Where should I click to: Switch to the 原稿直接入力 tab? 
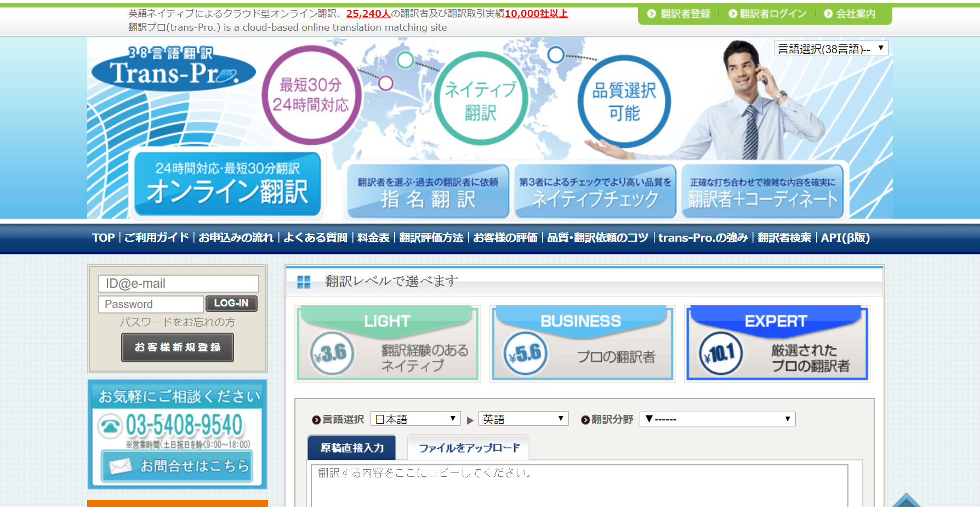(x=352, y=448)
